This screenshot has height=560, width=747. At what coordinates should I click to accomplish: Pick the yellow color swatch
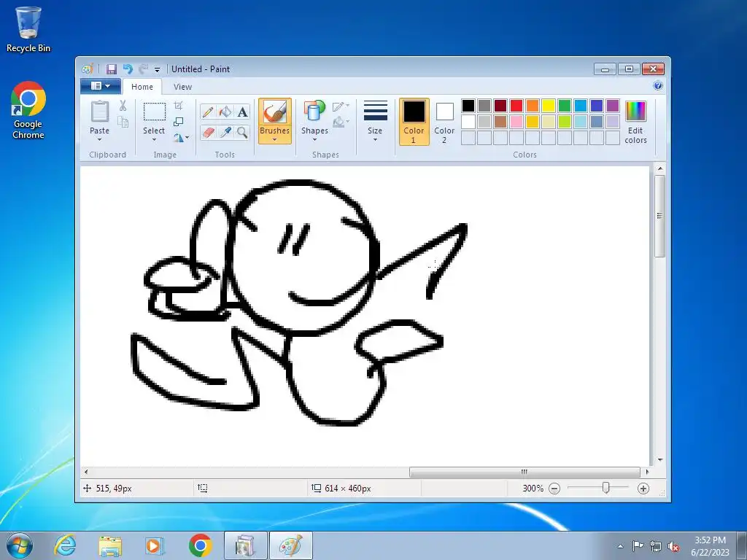click(x=549, y=106)
